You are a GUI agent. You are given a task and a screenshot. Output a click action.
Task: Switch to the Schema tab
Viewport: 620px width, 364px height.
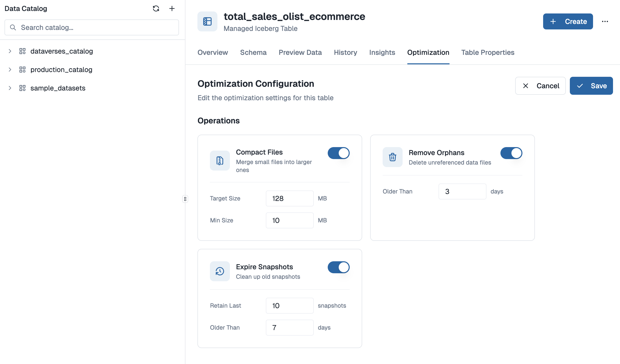pos(253,52)
